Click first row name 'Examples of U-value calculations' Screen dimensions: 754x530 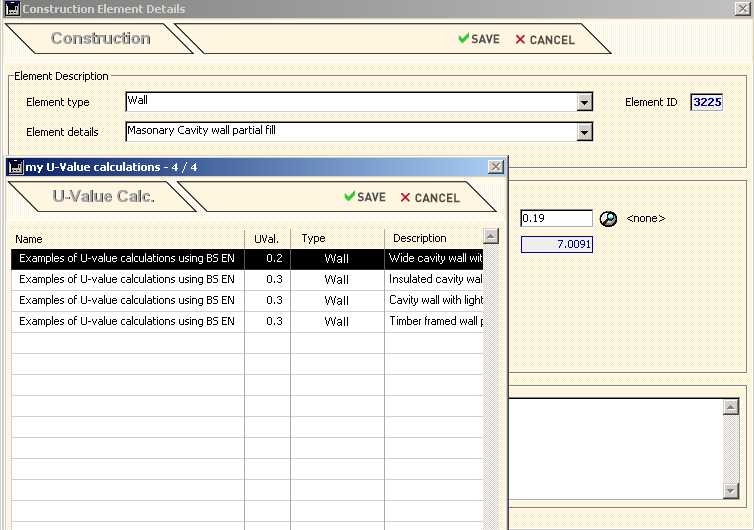127,259
